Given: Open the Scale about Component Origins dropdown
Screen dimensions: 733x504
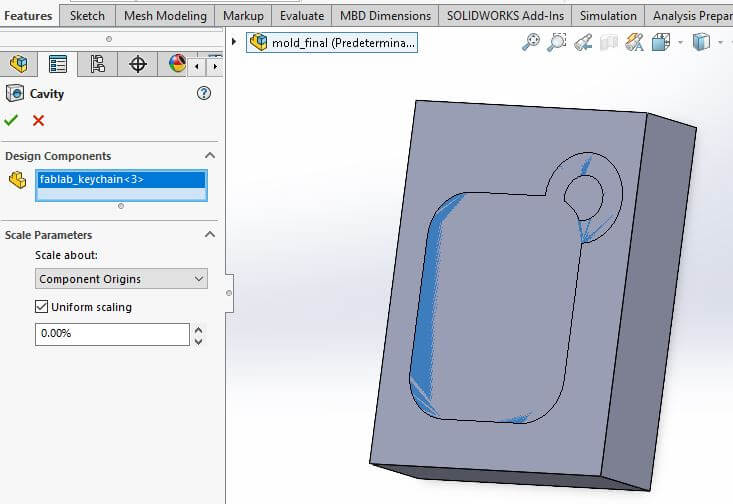Looking at the screenshot, I should 121,279.
